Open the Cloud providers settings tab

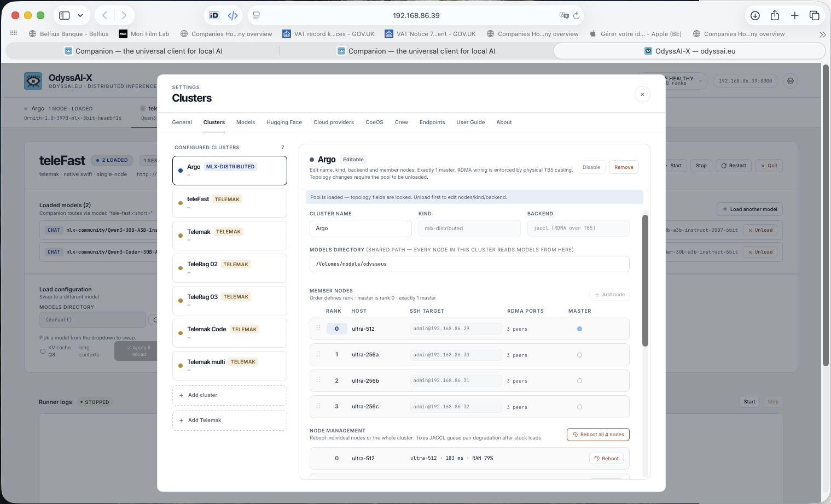(334, 122)
